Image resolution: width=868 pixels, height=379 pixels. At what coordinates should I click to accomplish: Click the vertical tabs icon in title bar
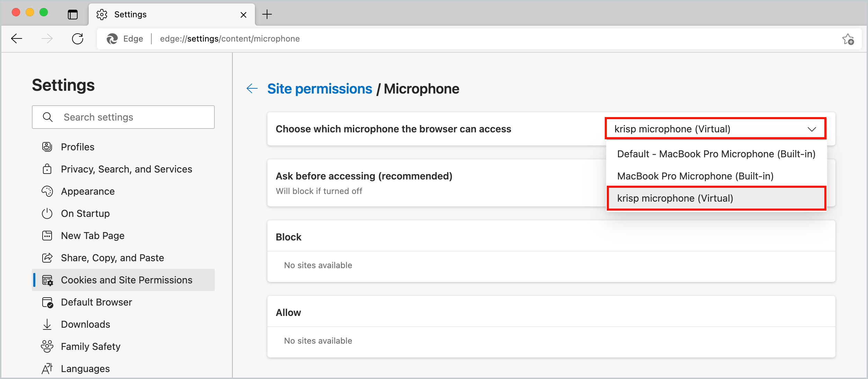coord(73,15)
